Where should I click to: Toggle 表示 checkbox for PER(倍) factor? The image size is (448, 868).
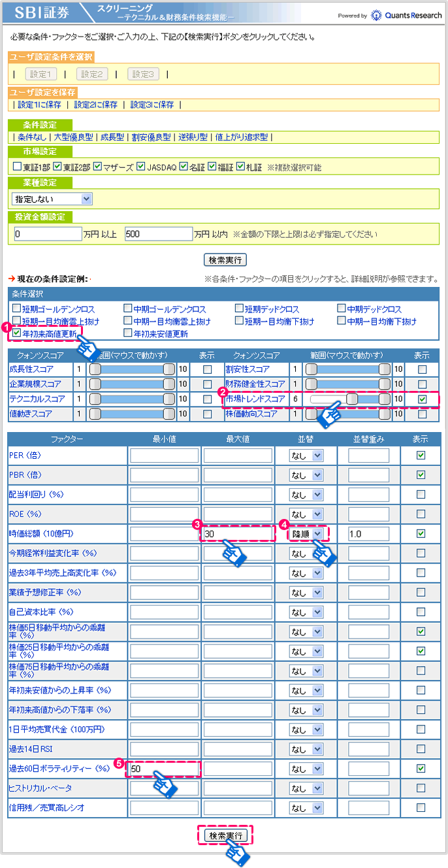pos(421,455)
